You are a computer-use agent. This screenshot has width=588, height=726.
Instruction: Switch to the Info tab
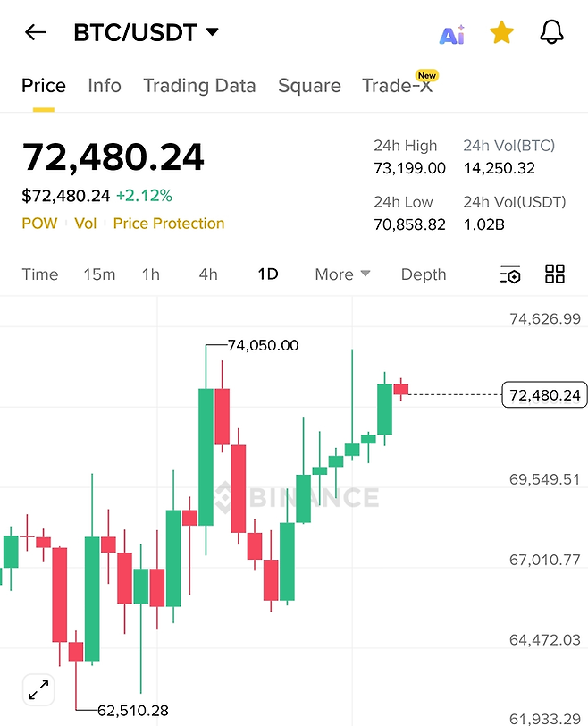(x=105, y=86)
